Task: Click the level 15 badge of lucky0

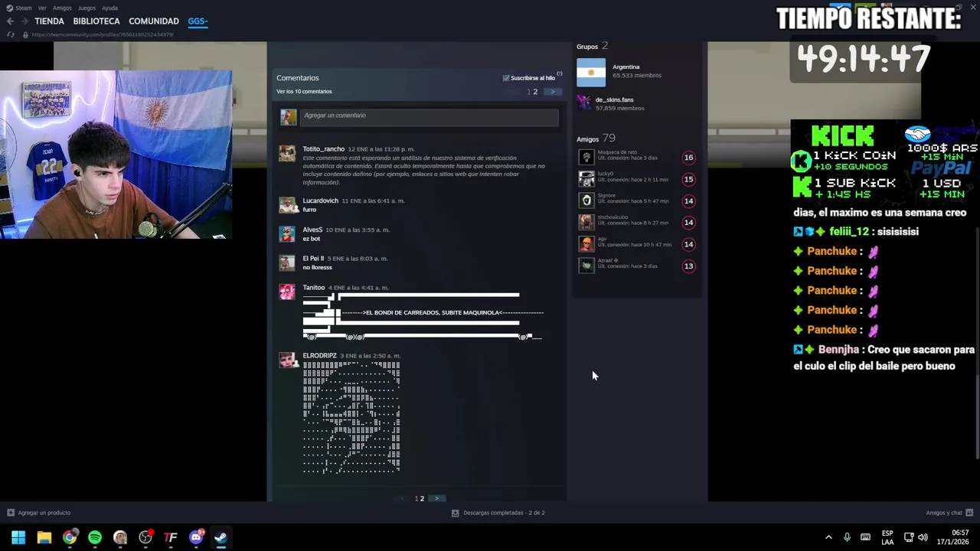Action: (x=688, y=179)
